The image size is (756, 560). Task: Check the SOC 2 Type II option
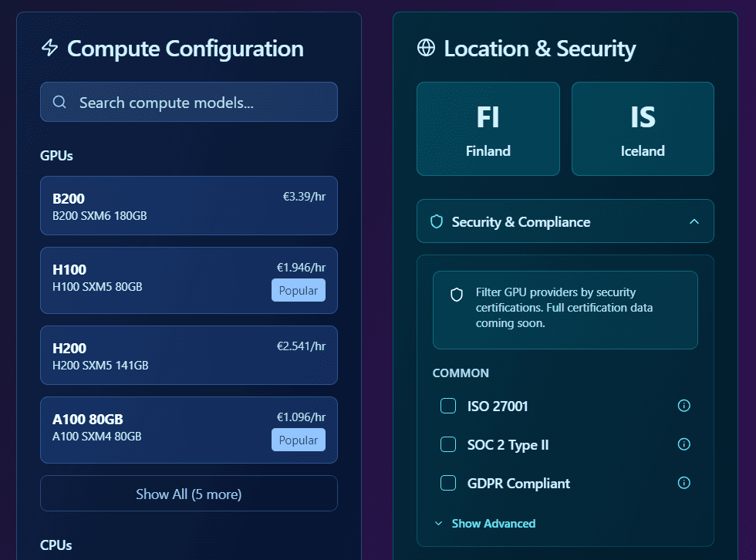tap(448, 444)
